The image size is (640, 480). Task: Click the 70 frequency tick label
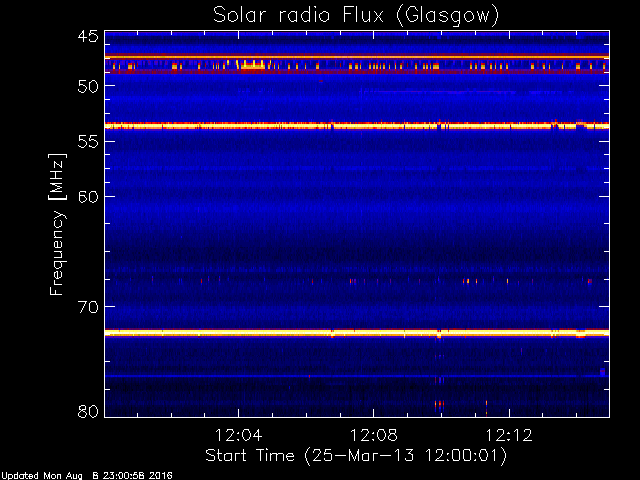(88, 307)
